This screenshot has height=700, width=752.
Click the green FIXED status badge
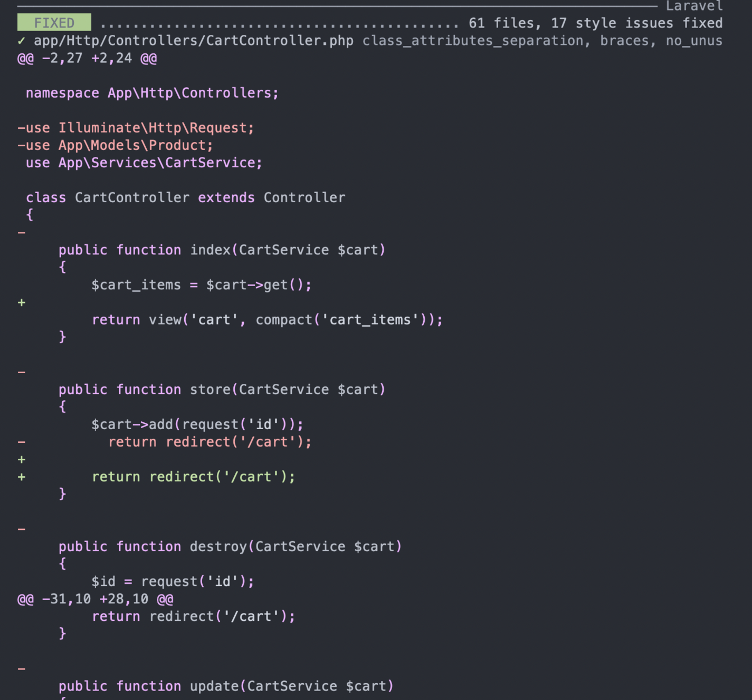coord(53,22)
